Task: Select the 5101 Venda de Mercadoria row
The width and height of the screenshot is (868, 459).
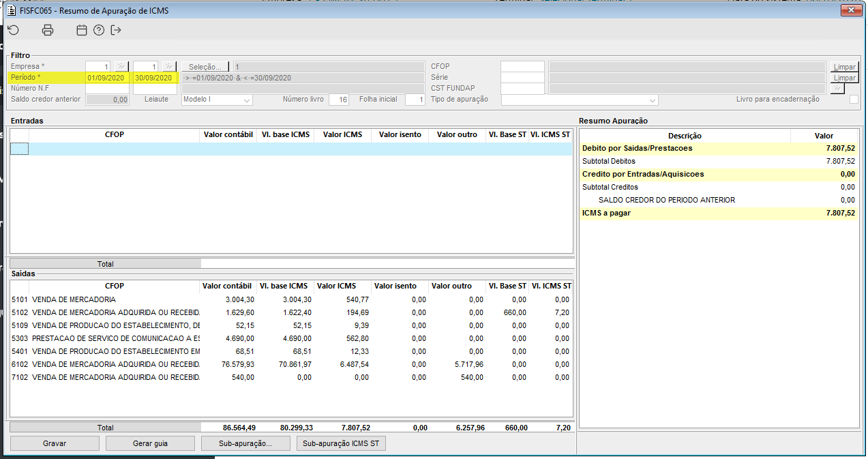Action: coord(102,299)
